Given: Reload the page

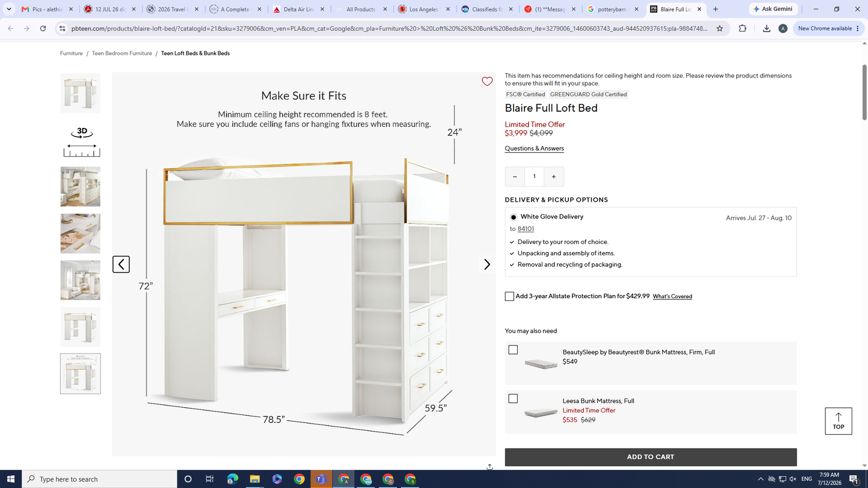Looking at the screenshot, I should [x=43, y=28].
